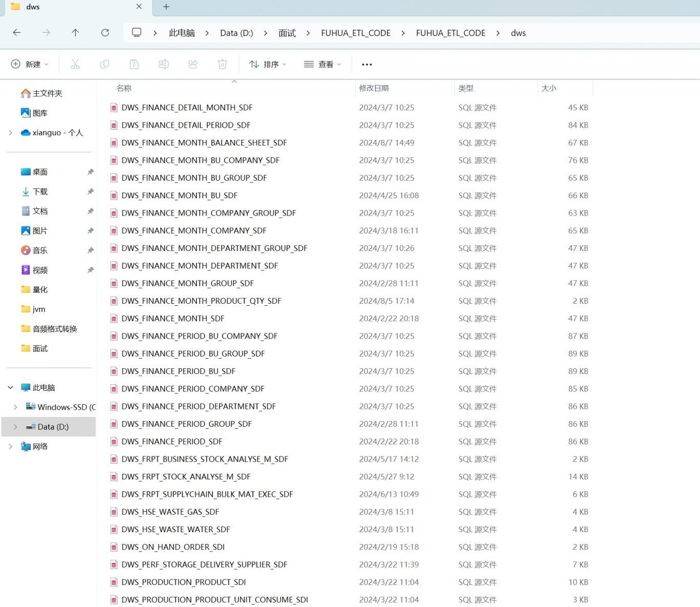
Task: Click 此电脑 in the address bar
Action: (182, 33)
